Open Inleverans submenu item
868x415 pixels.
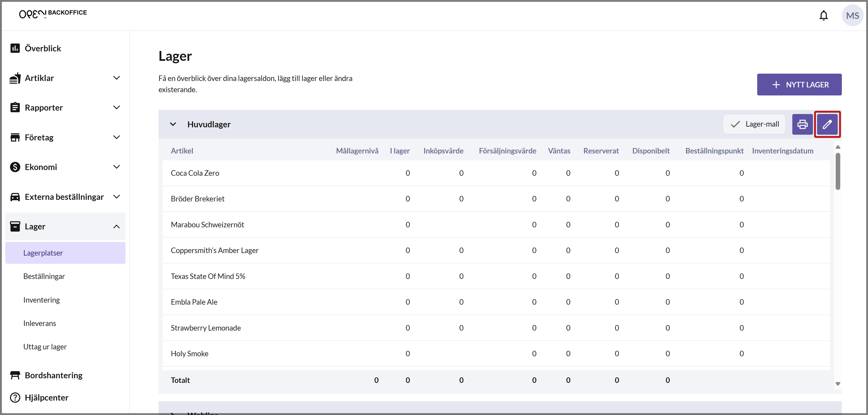click(39, 323)
